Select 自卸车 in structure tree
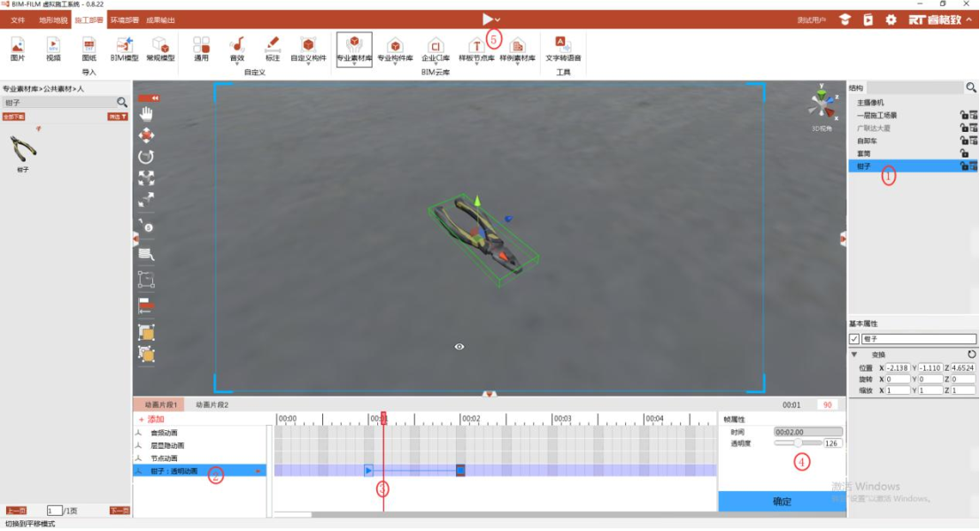The height and width of the screenshot is (531, 980). (x=867, y=142)
